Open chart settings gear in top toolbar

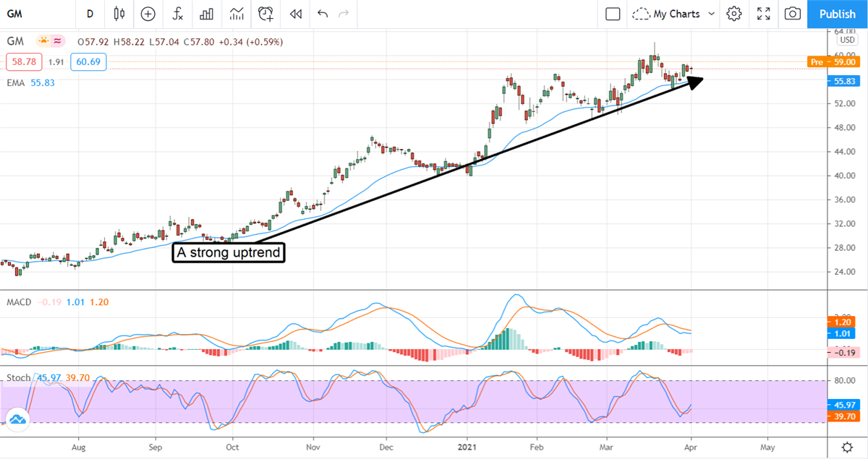pos(734,14)
